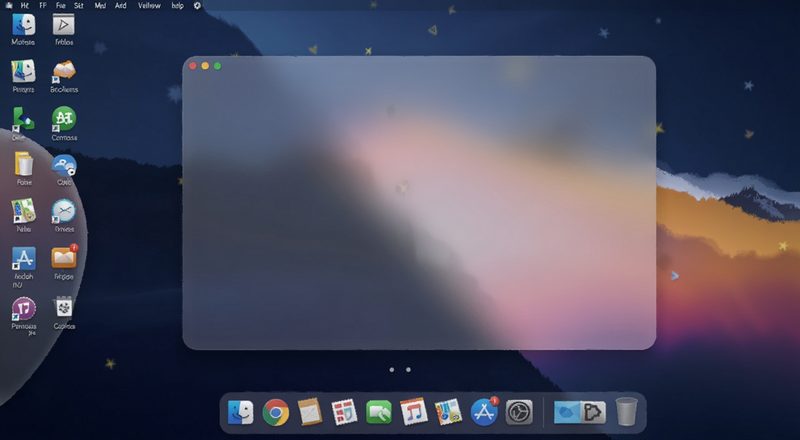Open the Ard menu in the menu bar
The height and width of the screenshot is (440, 800).
[120, 6]
